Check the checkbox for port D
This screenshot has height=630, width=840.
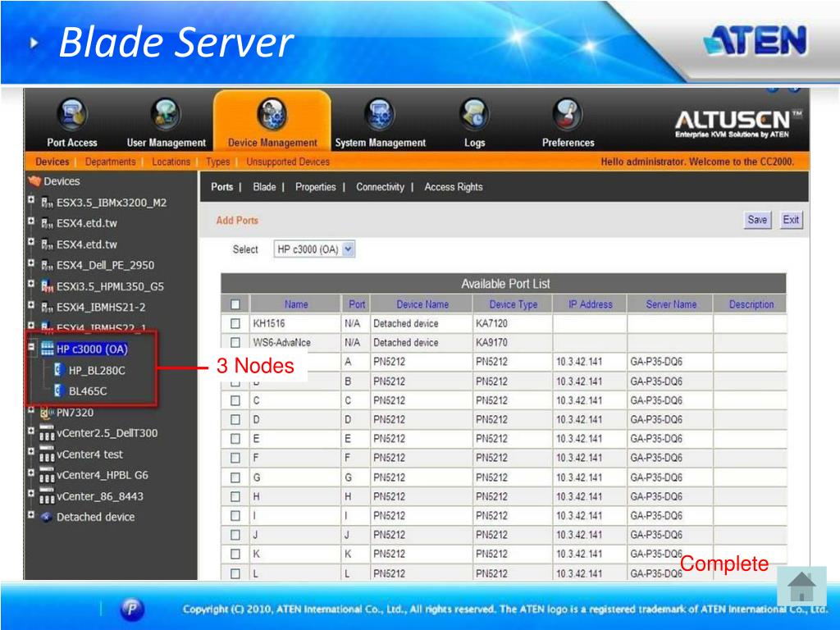click(x=235, y=419)
